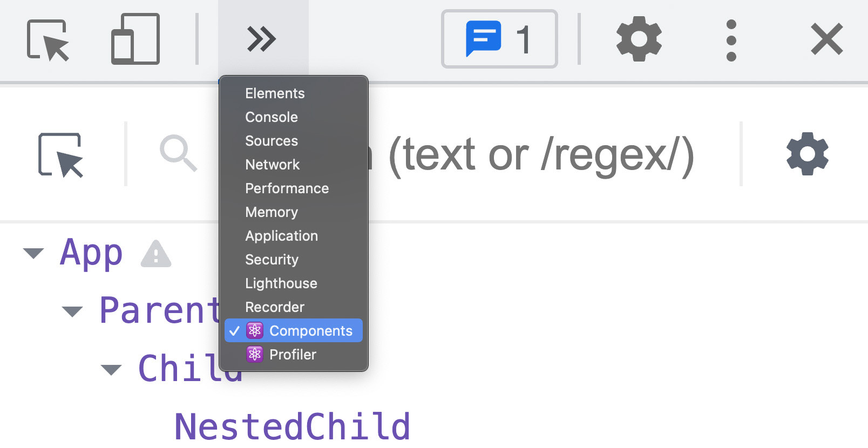Click the three-dot customize DevTools menu
The height and width of the screenshot is (448, 868).
(731, 39)
